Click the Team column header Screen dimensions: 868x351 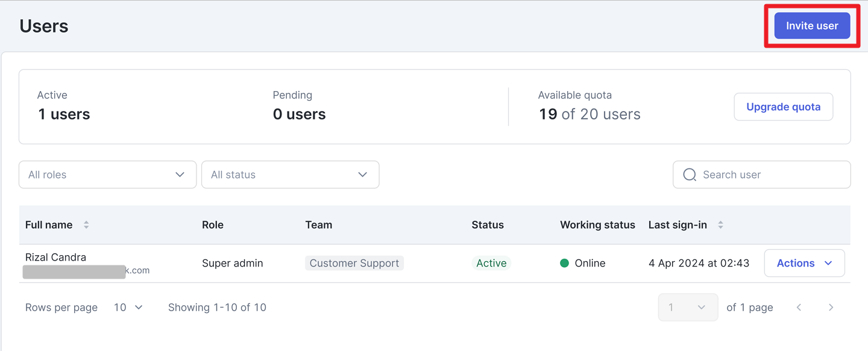tap(318, 225)
